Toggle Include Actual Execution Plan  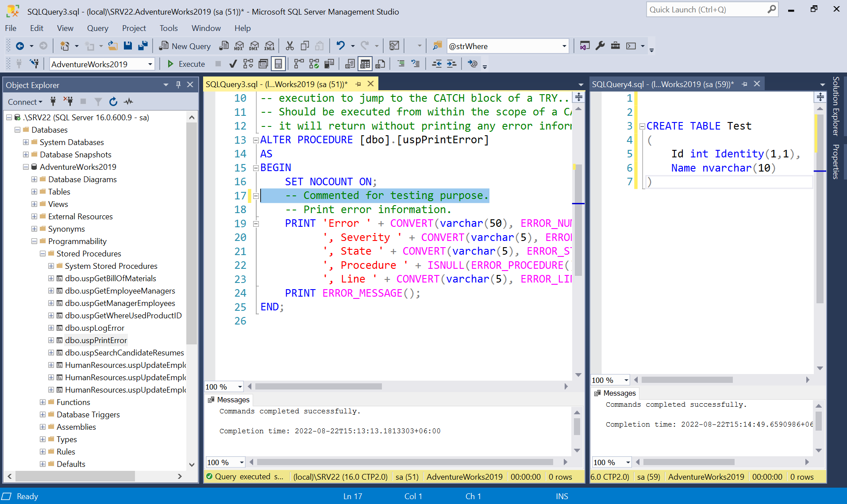point(299,64)
